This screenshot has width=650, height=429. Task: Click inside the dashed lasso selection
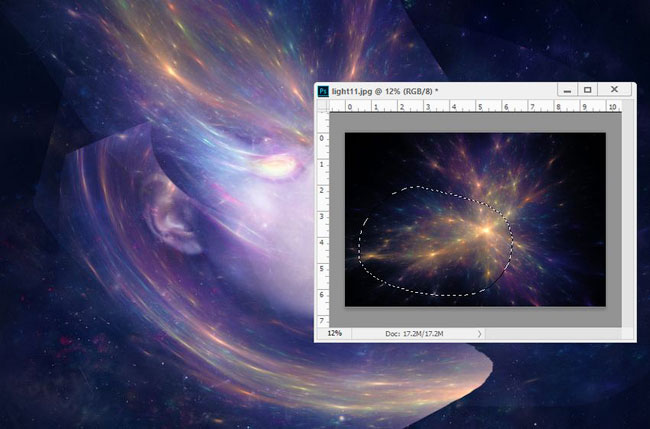coord(435,242)
